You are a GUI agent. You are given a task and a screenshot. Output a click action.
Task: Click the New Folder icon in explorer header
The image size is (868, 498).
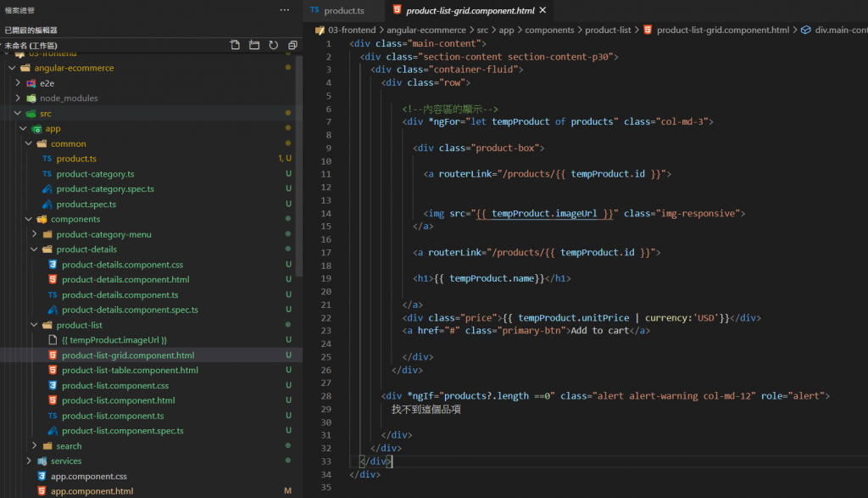[x=253, y=45]
